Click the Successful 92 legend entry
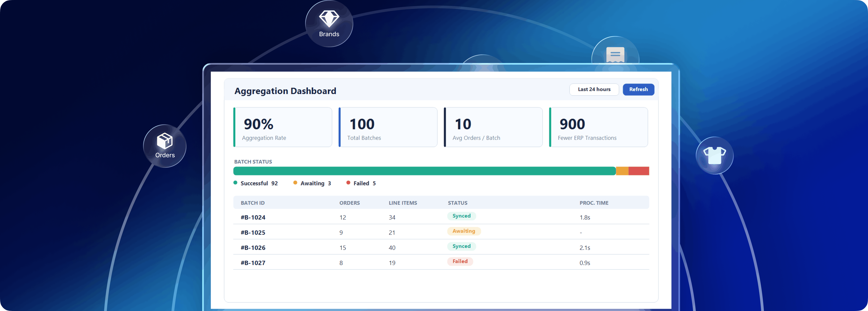This screenshot has height=311, width=868. pyautogui.click(x=256, y=183)
